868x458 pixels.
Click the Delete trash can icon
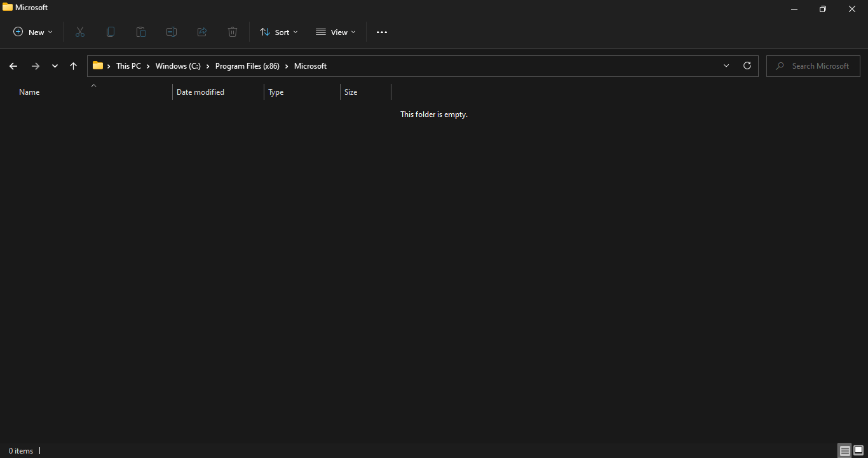coord(233,32)
